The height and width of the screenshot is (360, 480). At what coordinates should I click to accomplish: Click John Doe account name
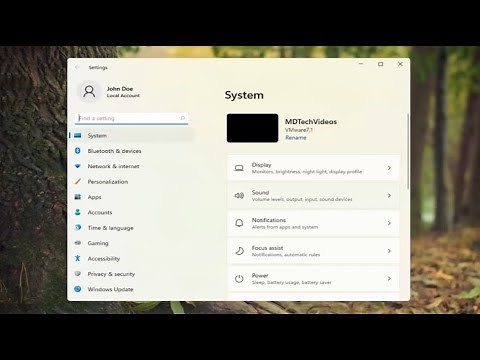pyautogui.click(x=120, y=89)
